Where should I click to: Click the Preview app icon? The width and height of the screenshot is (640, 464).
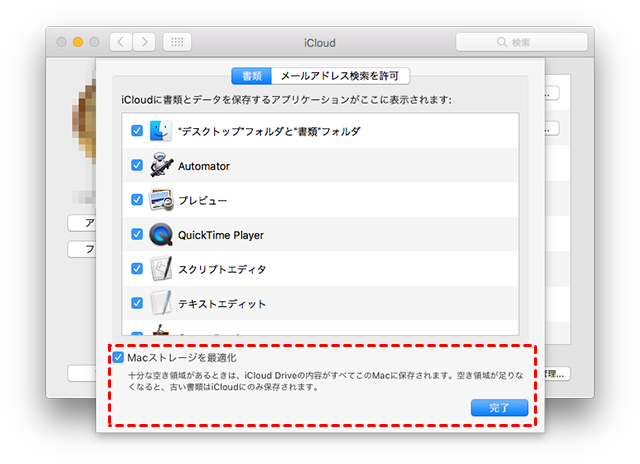click(161, 200)
